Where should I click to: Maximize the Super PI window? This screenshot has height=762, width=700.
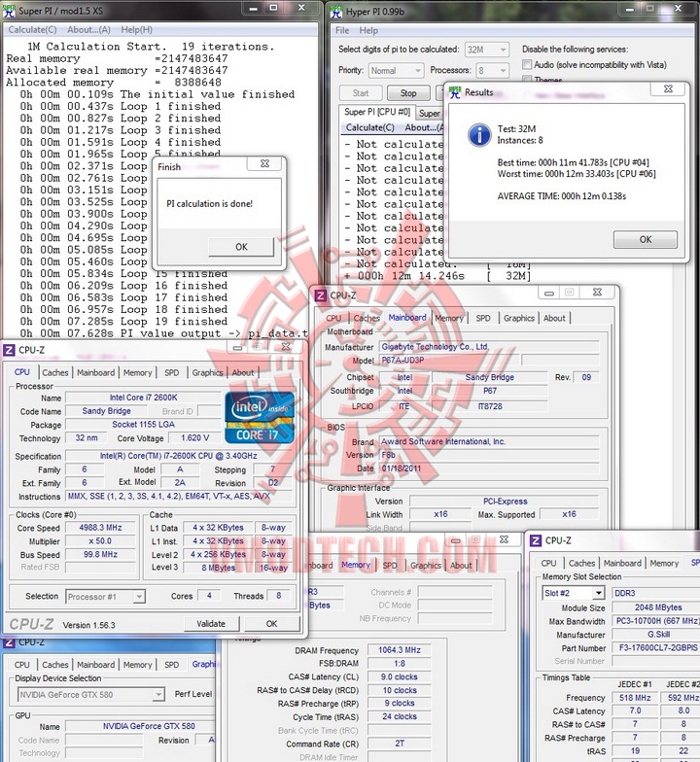pyautogui.click(x=274, y=8)
